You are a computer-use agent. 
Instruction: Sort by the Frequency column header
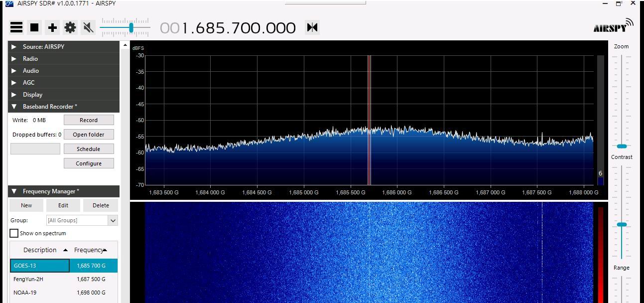(94, 250)
